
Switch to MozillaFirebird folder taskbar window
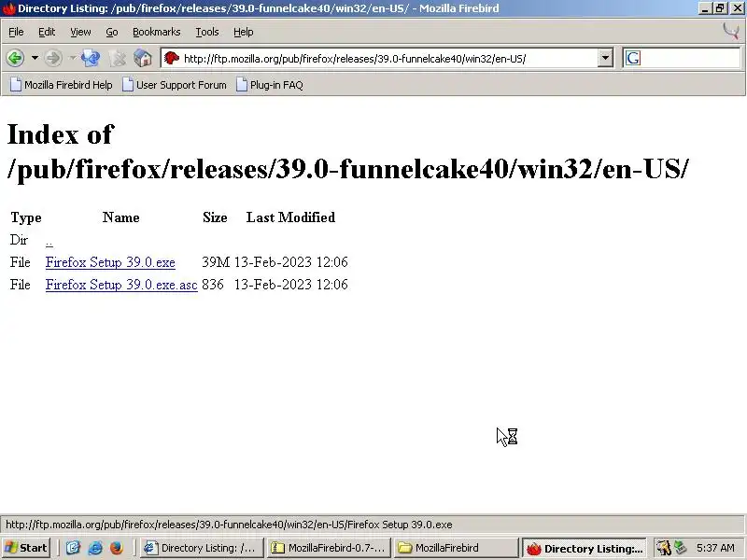pos(456,548)
